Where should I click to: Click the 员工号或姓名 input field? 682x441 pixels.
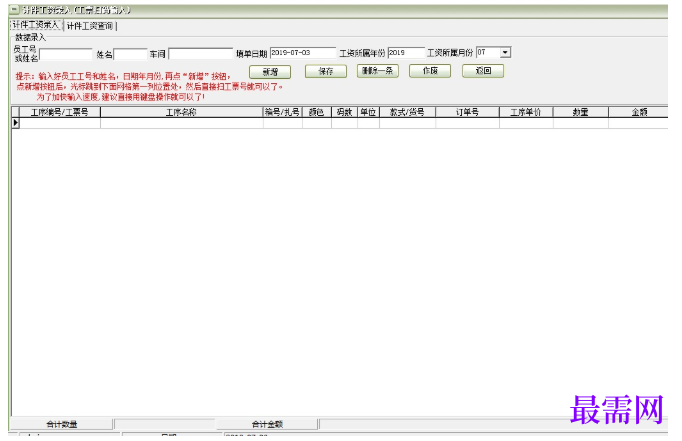(66, 54)
